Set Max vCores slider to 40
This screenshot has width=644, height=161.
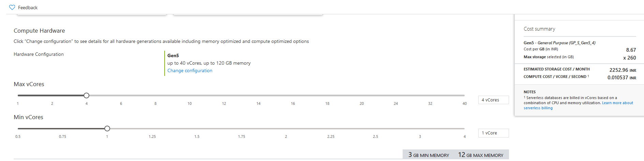point(464,96)
